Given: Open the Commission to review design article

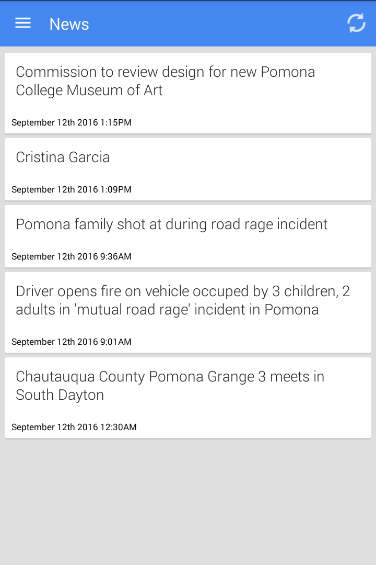Looking at the screenshot, I should (x=188, y=93).
